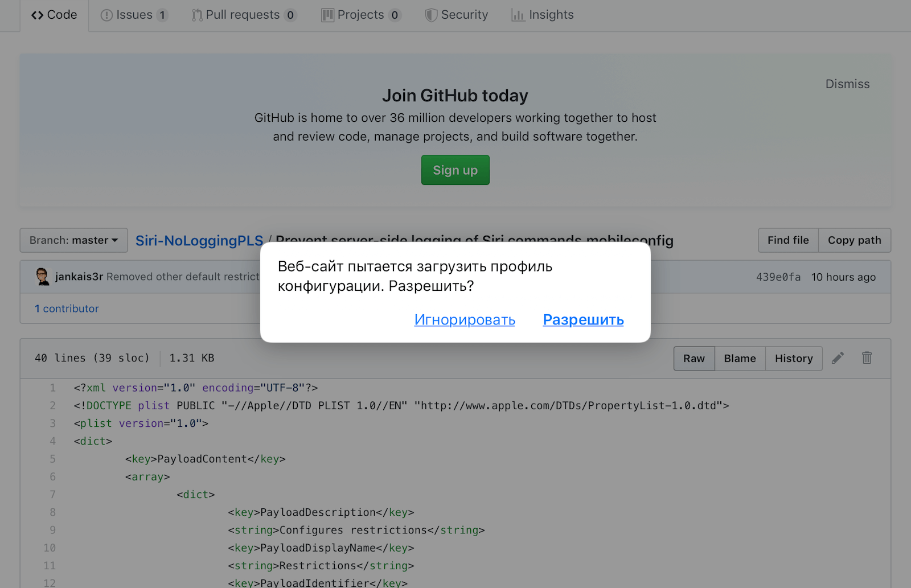911x588 pixels.
Task: Click the code brackets icon
Action: [37, 15]
